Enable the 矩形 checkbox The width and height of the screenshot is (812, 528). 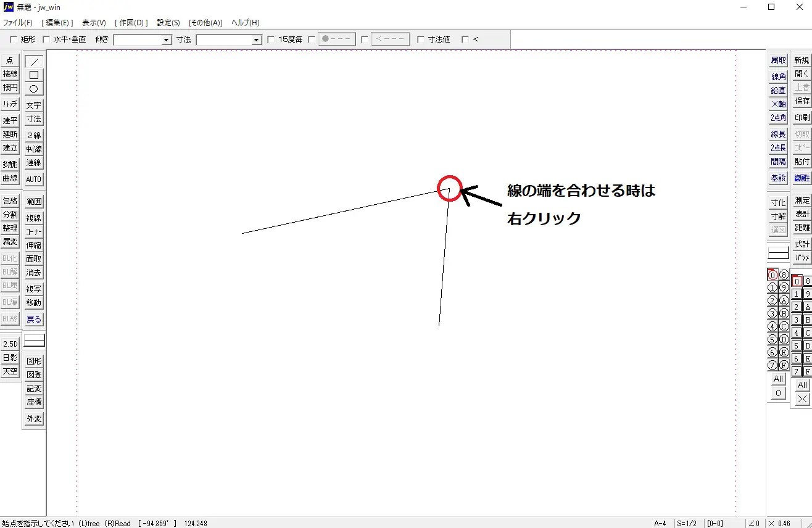click(x=14, y=39)
